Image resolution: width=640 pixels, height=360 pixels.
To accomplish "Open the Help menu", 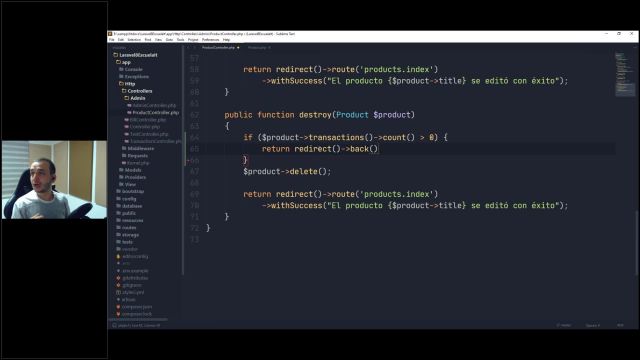I will (227, 40).
